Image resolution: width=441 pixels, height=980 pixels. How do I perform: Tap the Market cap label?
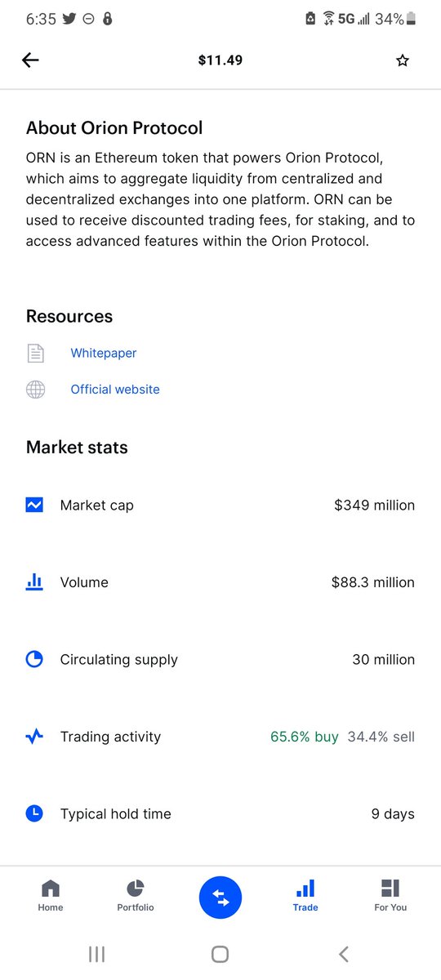[x=97, y=506]
